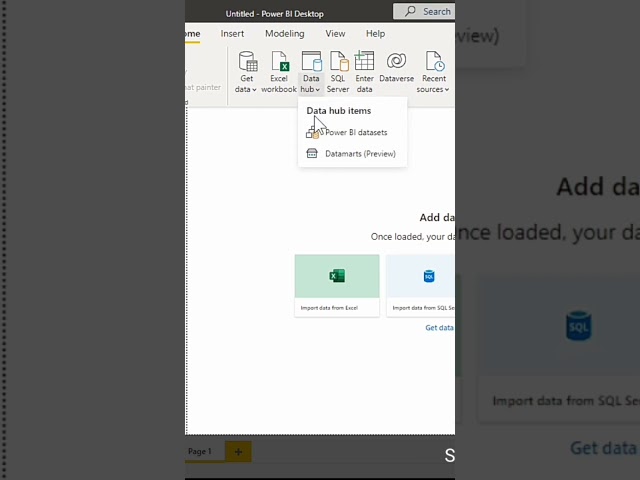The width and height of the screenshot is (640, 480).
Task: Choose Datamarts (Preview) menu item
Action: point(352,153)
